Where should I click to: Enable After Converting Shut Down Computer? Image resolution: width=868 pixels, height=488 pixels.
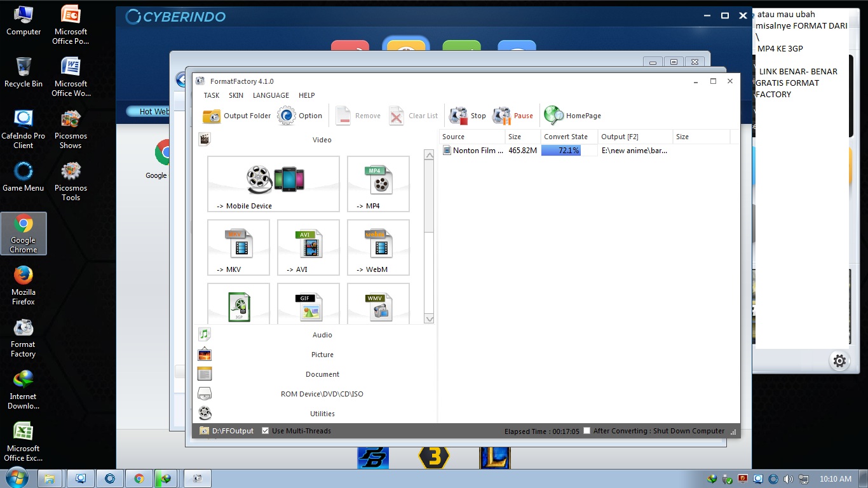pyautogui.click(x=587, y=430)
